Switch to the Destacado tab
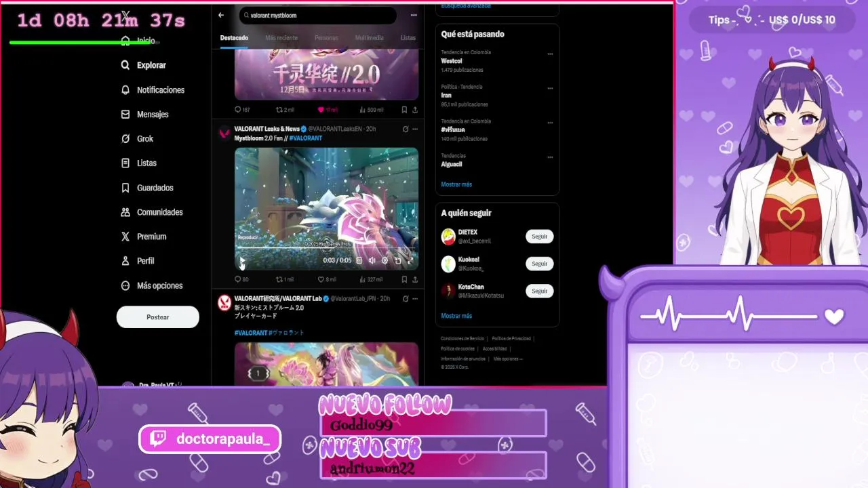Screen dimensions: 868x488 click(x=234, y=38)
